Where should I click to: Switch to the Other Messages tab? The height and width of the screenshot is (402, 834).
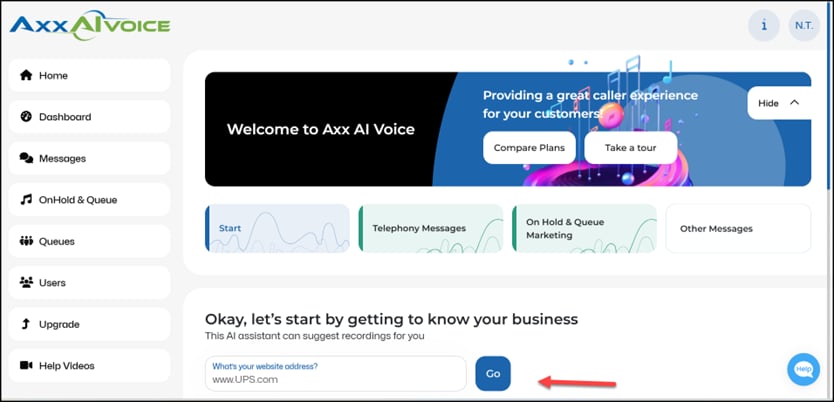[737, 228]
